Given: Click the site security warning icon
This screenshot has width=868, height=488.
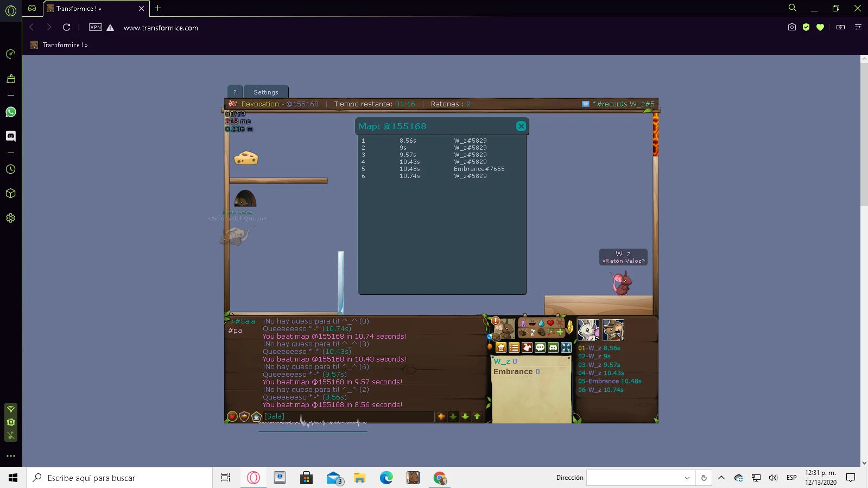Looking at the screenshot, I should tap(110, 28).
